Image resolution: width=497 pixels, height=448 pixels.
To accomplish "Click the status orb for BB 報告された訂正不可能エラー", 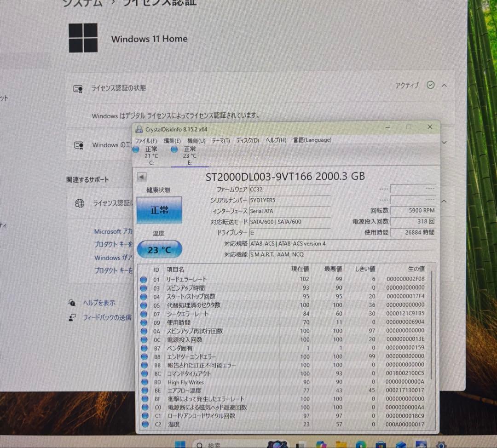I will 144,365.
